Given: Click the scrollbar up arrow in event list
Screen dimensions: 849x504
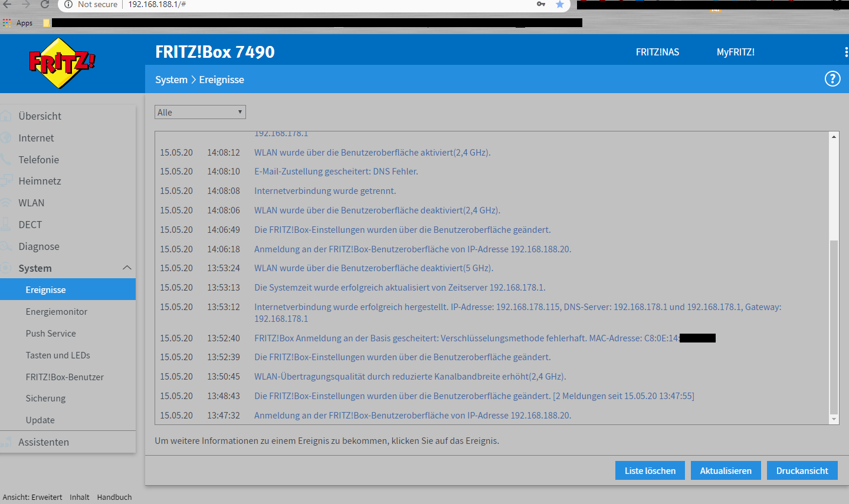Looking at the screenshot, I should coord(834,137).
